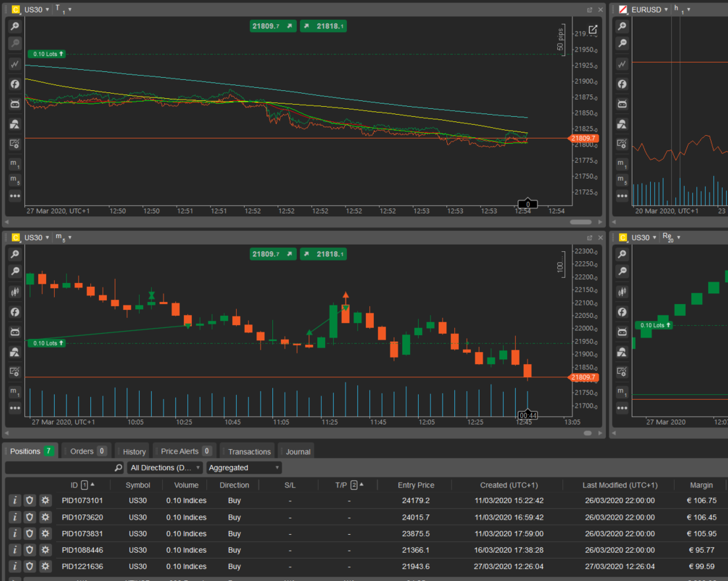The image size is (728, 581).
Task: Toggle m5 timeframe on the EURUSD chart
Action: 622,180
